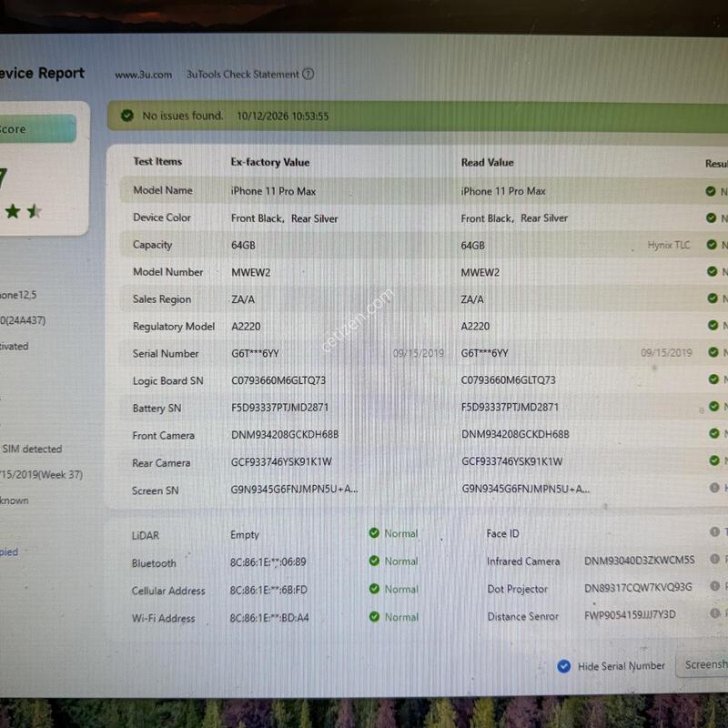Click the green result check in Serial Number row
Image resolution: width=728 pixels, height=728 pixels.
pyautogui.click(x=713, y=352)
